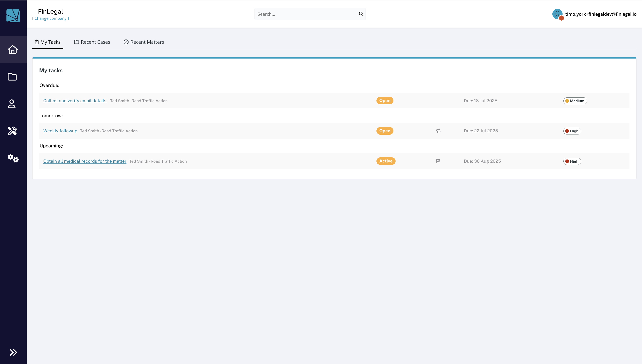The image size is (642, 364).
Task: Open the Contacts person icon in sidebar
Action: tap(12, 104)
